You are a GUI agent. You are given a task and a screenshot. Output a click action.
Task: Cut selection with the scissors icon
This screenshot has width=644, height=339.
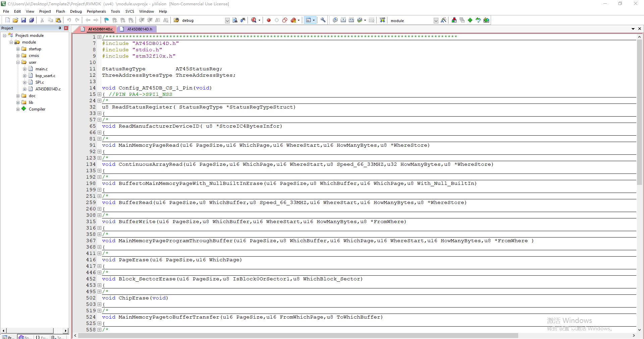click(x=42, y=20)
